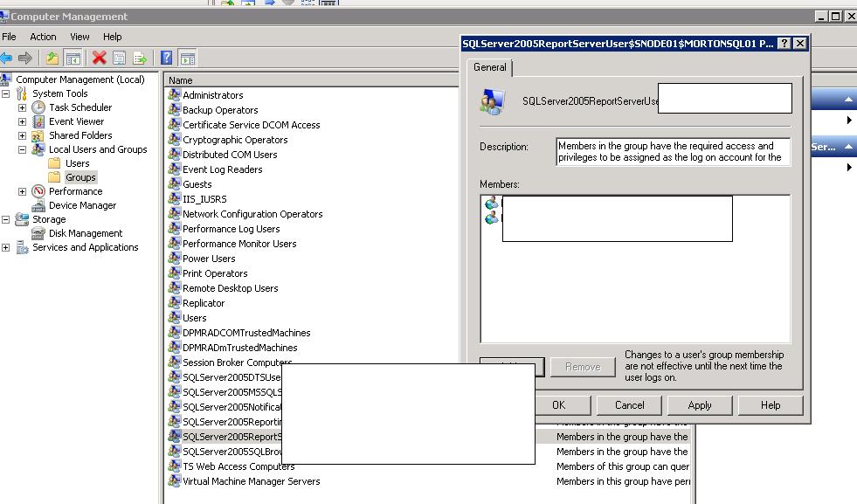Click the Remove button under Members

(x=583, y=367)
